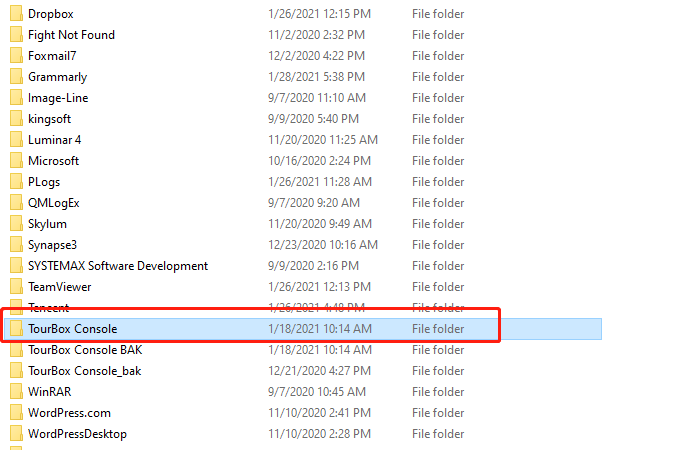Viewport: 689px width, 450px height.
Task: Select the Skylum folder name
Action: pos(47,224)
